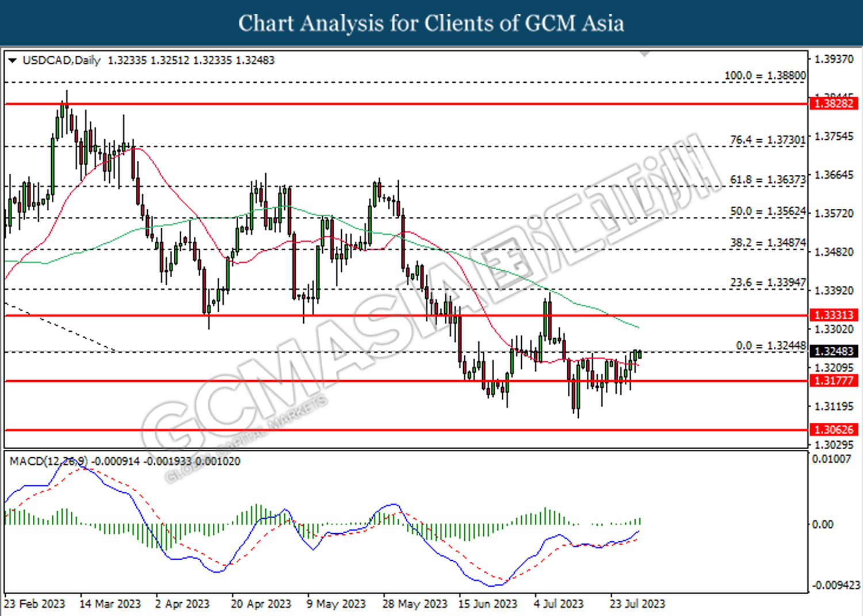
Task: Click the 4 Jul 2023 date label
Action: (x=559, y=604)
